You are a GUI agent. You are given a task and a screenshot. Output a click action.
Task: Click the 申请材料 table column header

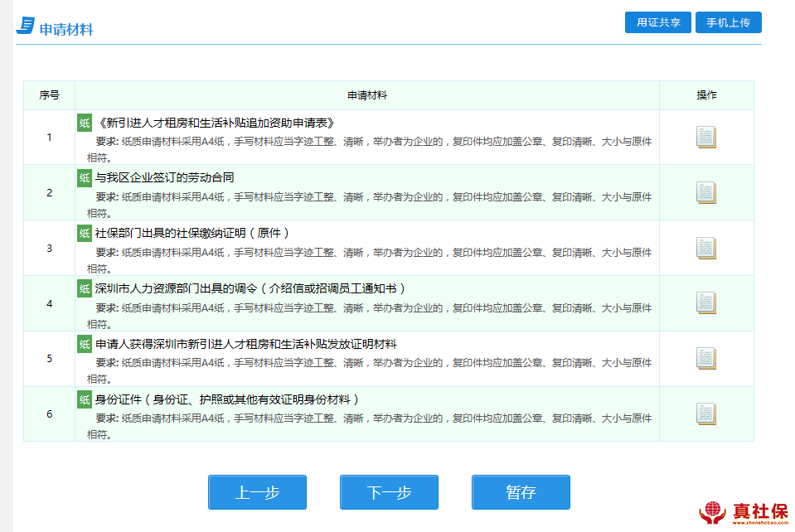(x=366, y=95)
